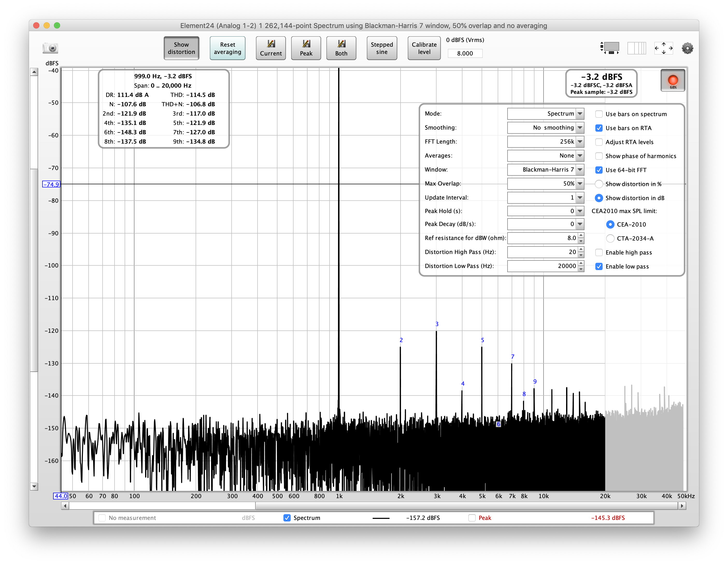728x565 pixels.
Task: Click the graph limits arrows icon
Action: [663, 48]
